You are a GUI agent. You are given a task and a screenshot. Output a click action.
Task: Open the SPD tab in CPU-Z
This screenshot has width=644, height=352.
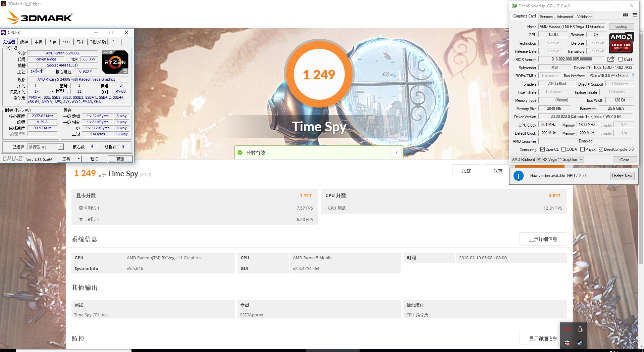(x=66, y=42)
